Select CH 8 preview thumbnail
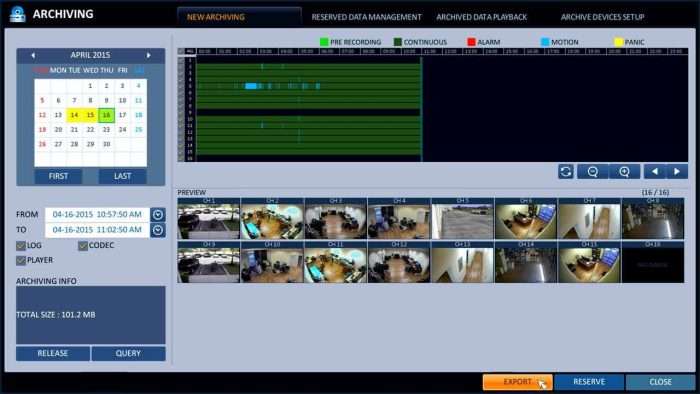The width and height of the screenshot is (700, 394). [653, 219]
